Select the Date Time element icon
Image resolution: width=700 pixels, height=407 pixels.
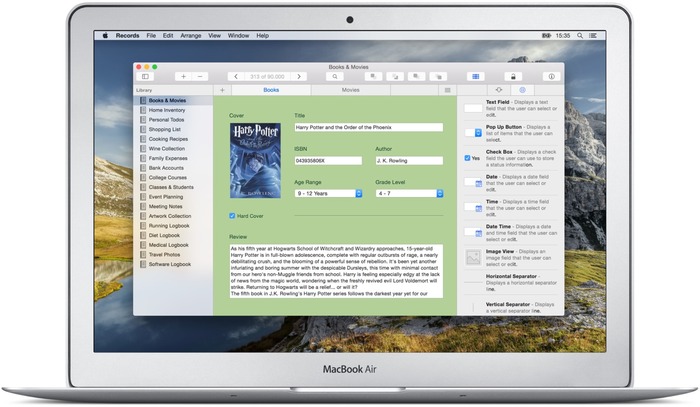pyautogui.click(x=473, y=233)
